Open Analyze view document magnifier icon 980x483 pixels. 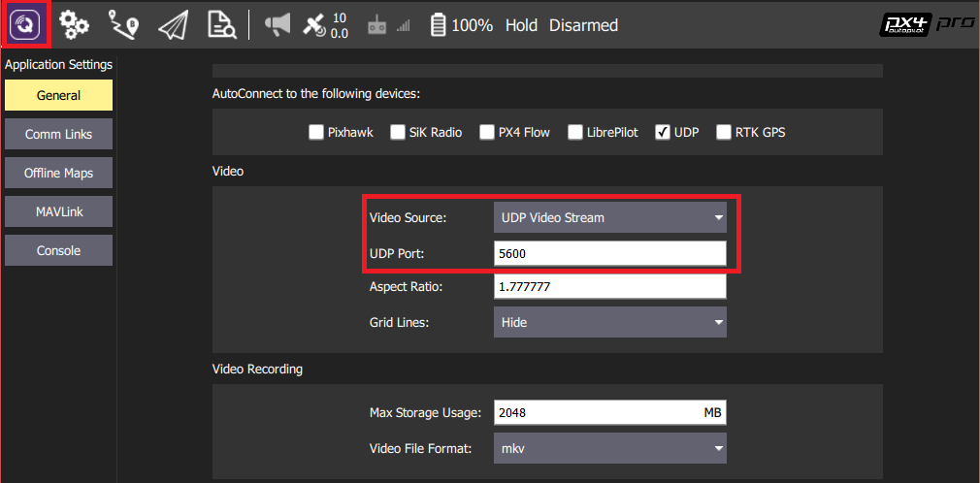point(222,25)
